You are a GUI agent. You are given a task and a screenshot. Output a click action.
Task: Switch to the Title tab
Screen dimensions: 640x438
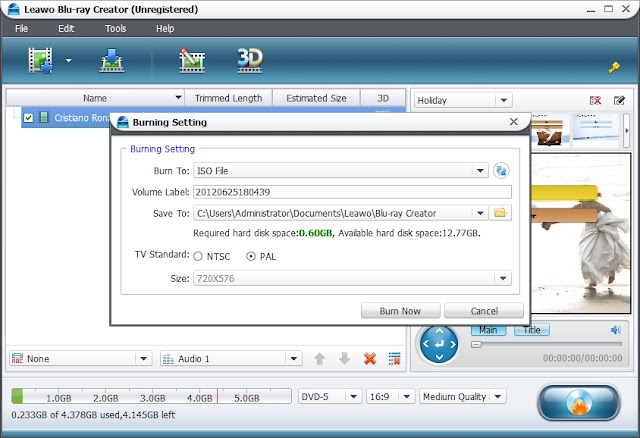531,330
